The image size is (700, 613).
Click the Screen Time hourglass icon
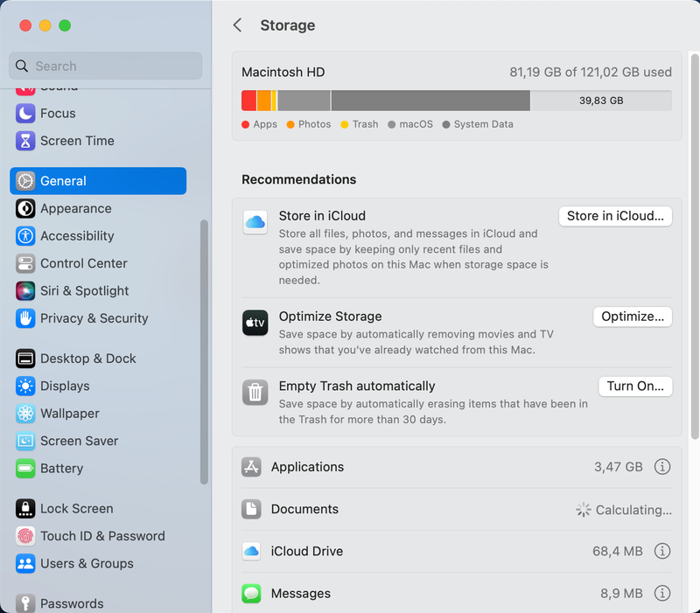(x=25, y=141)
